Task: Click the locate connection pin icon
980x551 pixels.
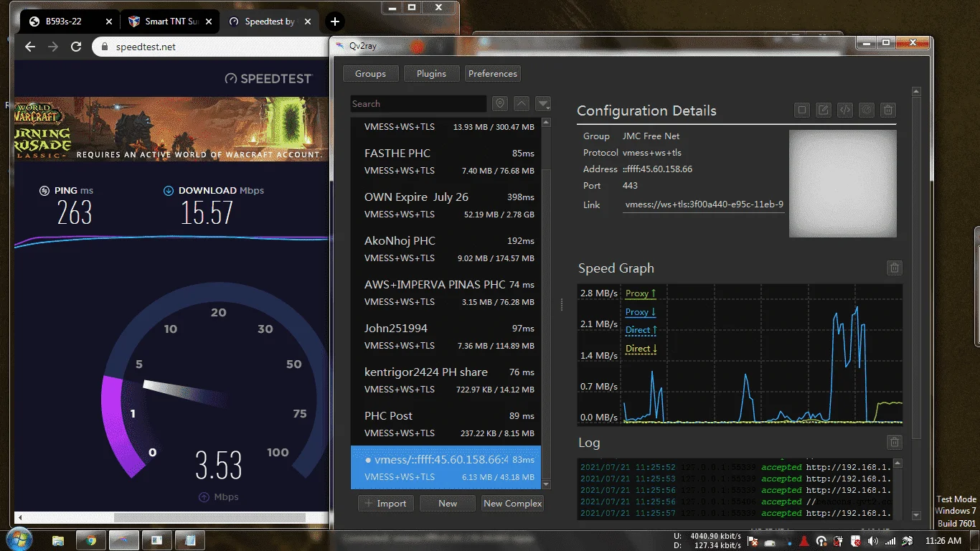Action: (500, 103)
